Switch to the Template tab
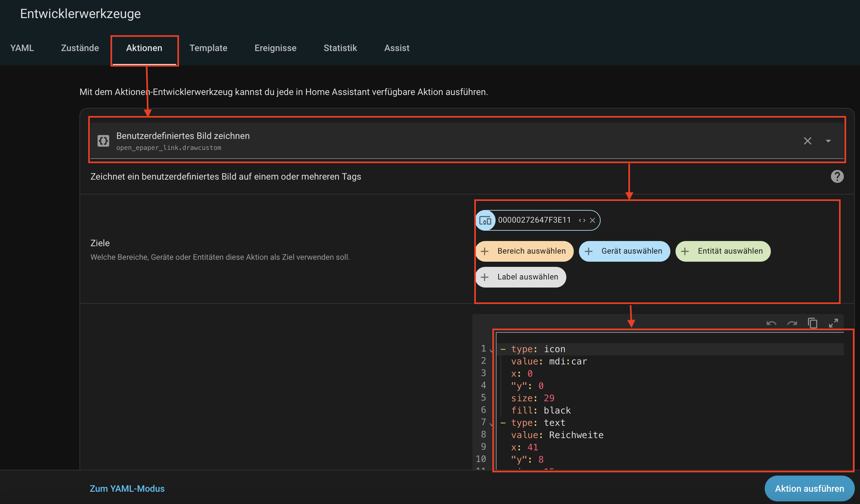This screenshot has width=860, height=504. (208, 48)
